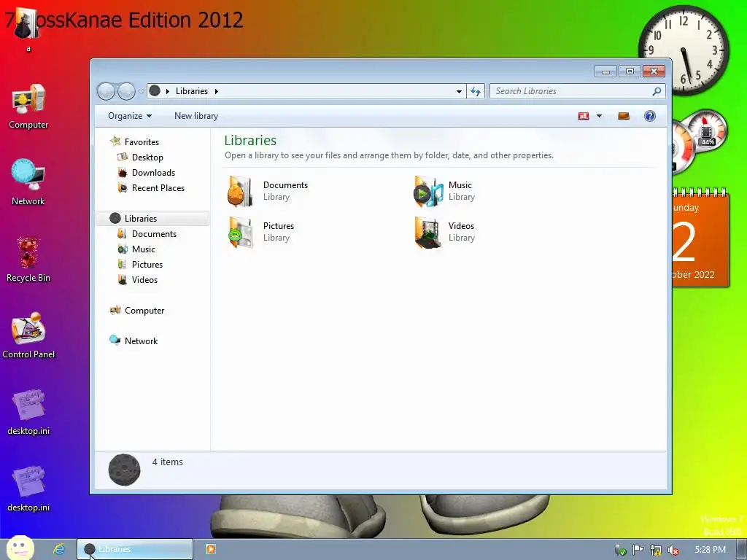This screenshot has width=747, height=560.
Task: Expand the arrow after Libraries in breadcrumb
Action: 216,91
